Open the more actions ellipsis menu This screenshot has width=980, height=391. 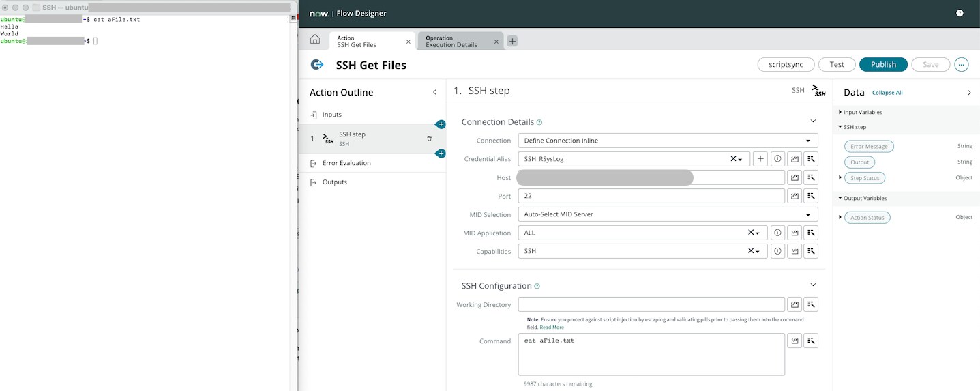click(962, 64)
